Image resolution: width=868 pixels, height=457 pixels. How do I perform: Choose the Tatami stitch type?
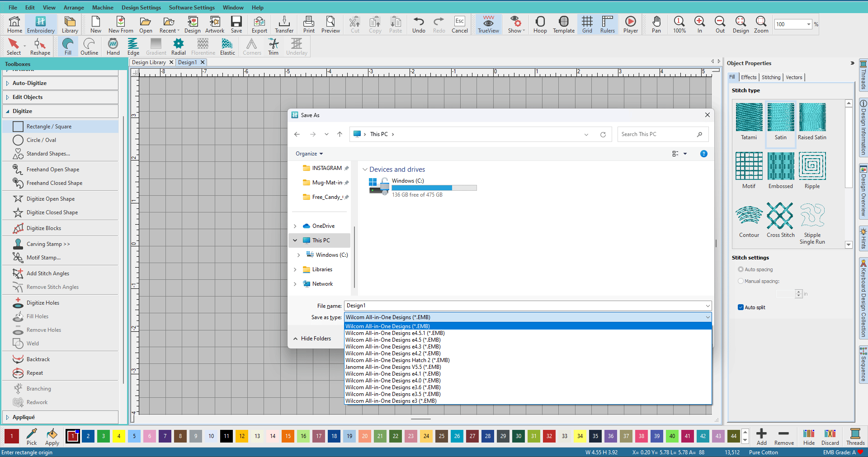tap(749, 122)
